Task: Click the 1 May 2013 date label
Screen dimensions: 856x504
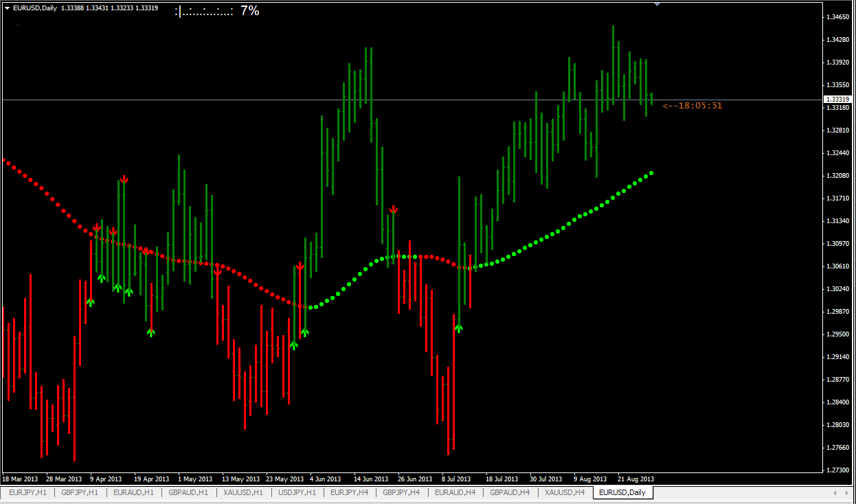Action: [196, 479]
